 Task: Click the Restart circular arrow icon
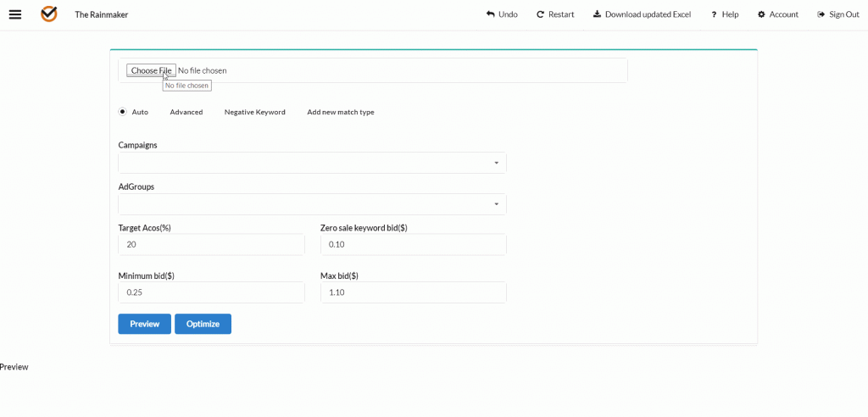pyautogui.click(x=540, y=14)
